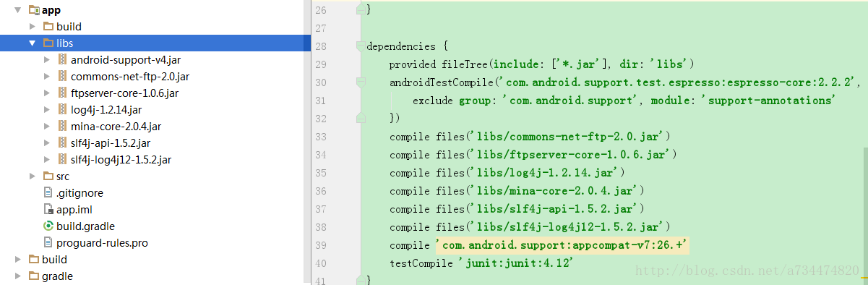Screen dimensions: 868x285
Task: Click line number 39 in the gutter
Action: click(321, 245)
